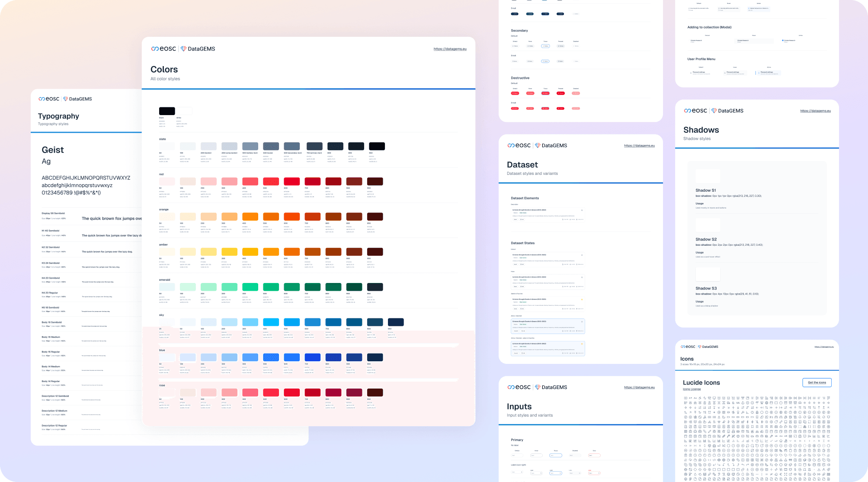868x482 pixels.
Task: Click DataGEMS gem logo on Icons card
Action: (x=699, y=347)
